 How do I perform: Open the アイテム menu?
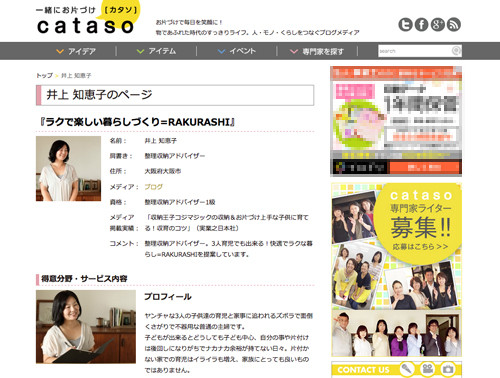point(156,51)
